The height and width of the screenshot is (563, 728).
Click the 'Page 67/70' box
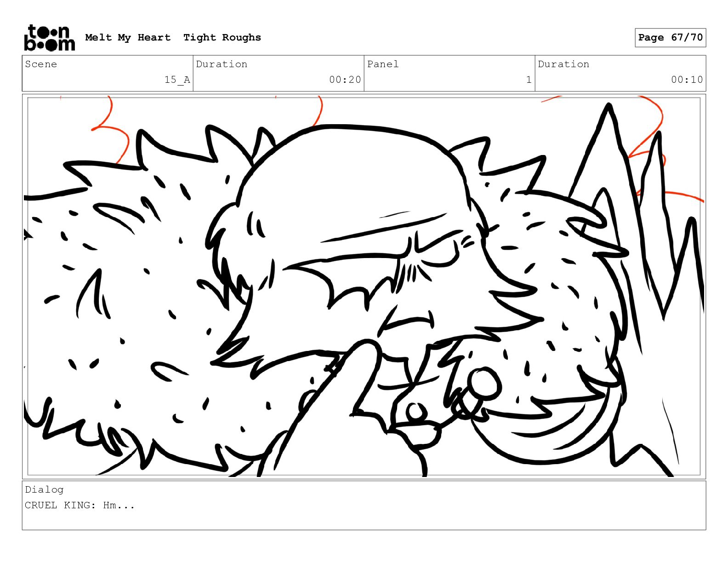coord(670,38)
